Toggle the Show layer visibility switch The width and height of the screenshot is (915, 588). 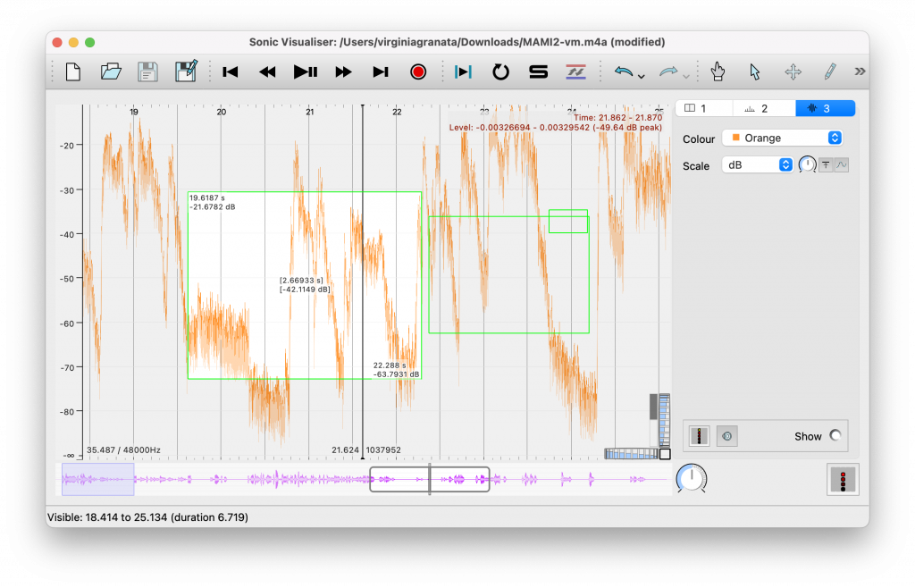point(835,435)
